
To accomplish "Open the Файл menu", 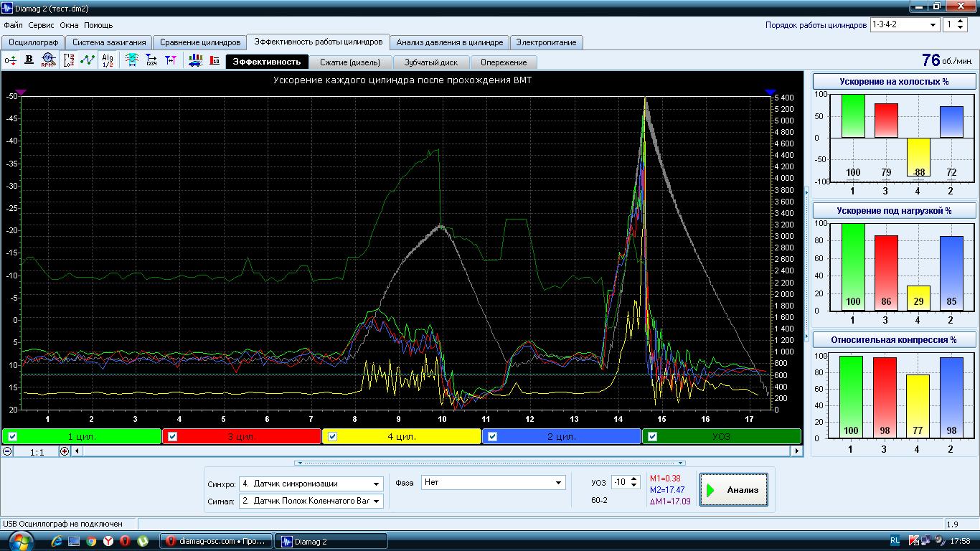I will (x=13, y=25).
